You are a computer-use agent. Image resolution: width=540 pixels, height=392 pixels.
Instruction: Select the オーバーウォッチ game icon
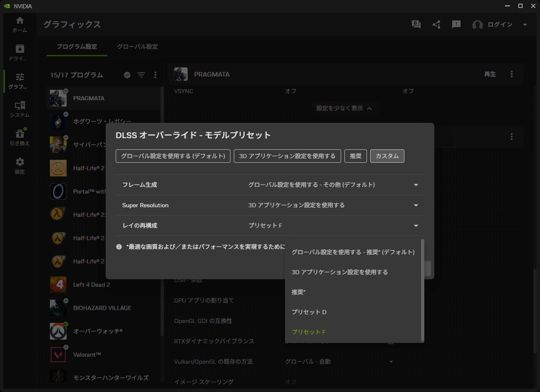coord(58,331)
